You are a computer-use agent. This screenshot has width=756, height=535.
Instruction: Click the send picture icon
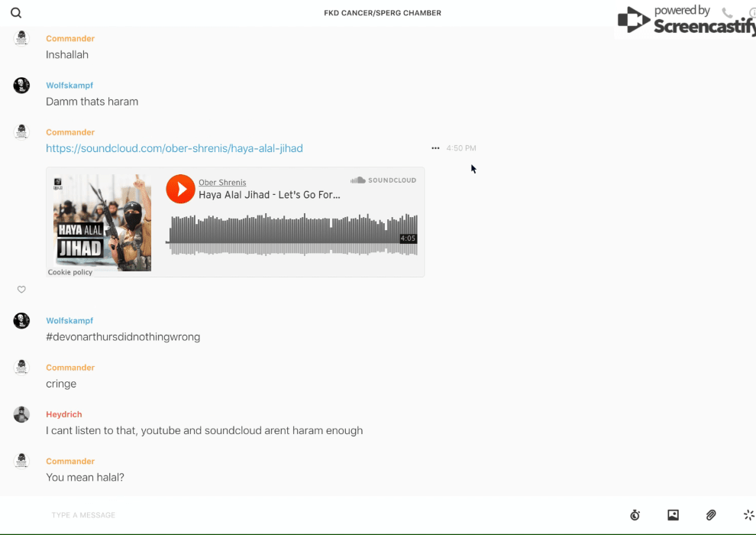[673, 515]
